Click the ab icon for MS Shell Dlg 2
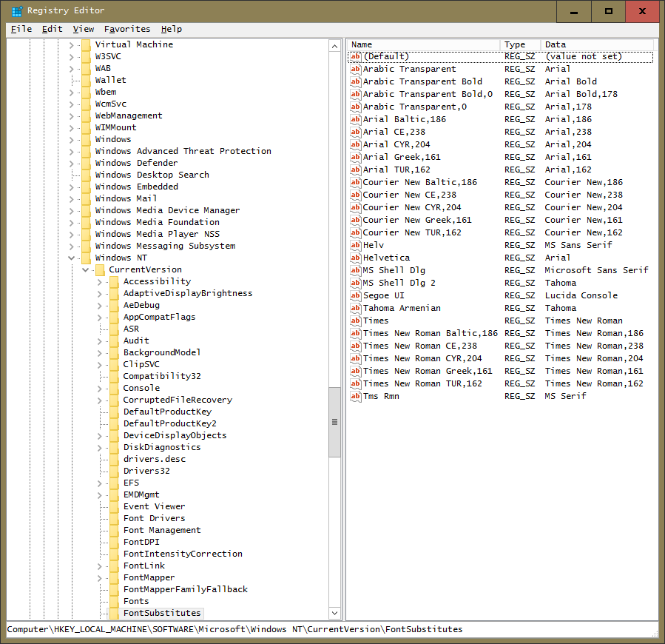This screenshot has width=665, height=644. 355,283
